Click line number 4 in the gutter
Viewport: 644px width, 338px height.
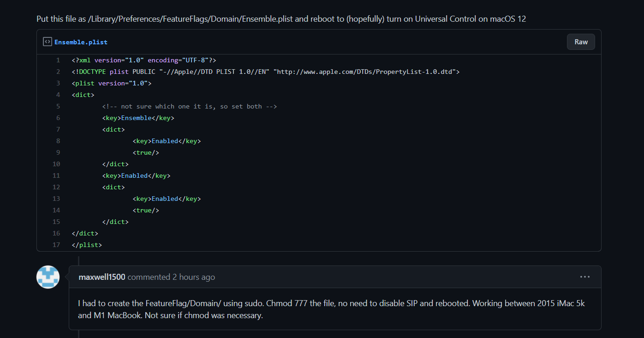coord(58,95)
